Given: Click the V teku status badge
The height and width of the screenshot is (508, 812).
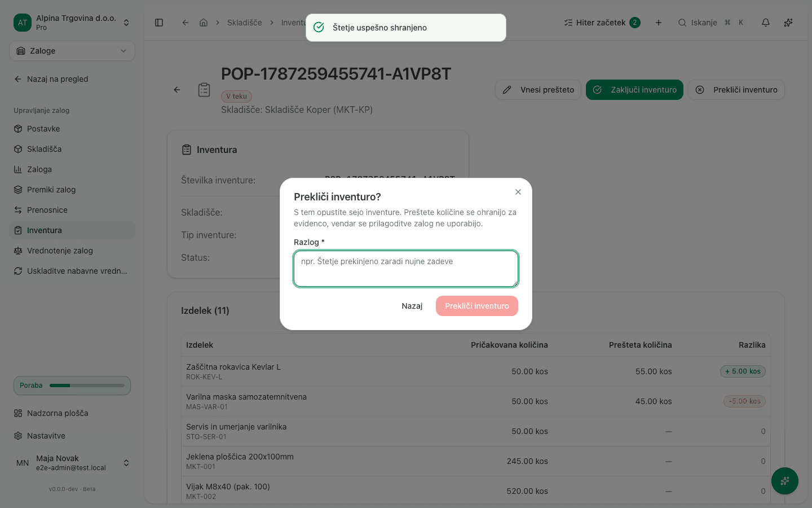Looking at the screenshot, I should click(x=236, y=97).
